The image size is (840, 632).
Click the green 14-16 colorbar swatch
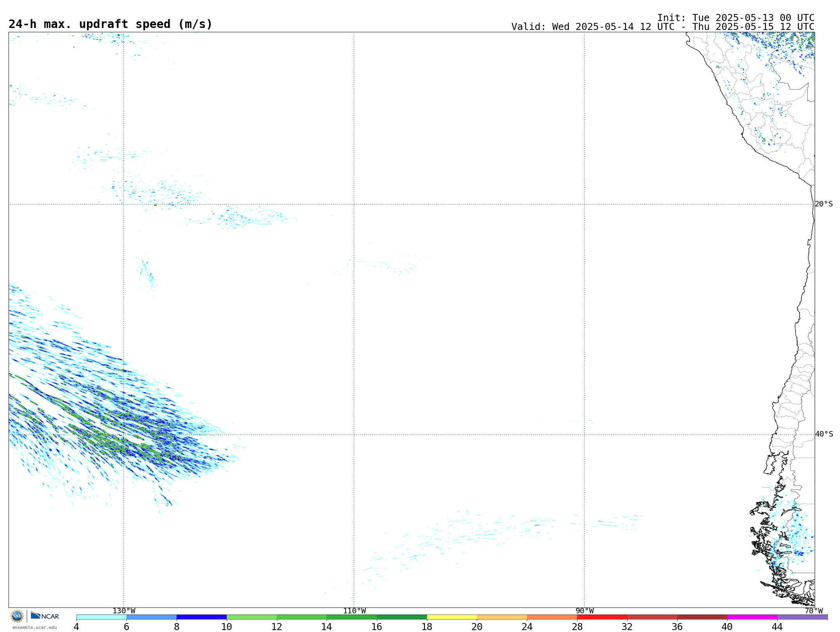coord(352,617)
